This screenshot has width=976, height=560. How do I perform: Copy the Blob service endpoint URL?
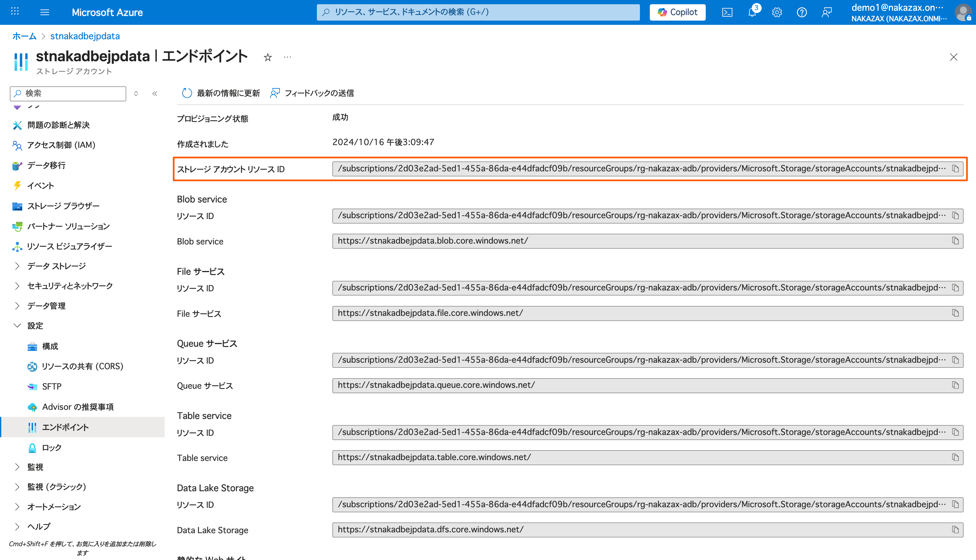pyautogui.click(x=955, y=241)
